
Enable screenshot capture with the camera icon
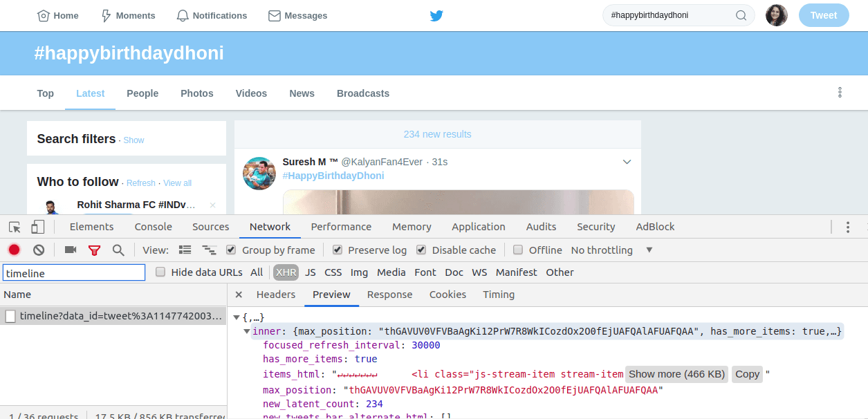pos(70,250)
